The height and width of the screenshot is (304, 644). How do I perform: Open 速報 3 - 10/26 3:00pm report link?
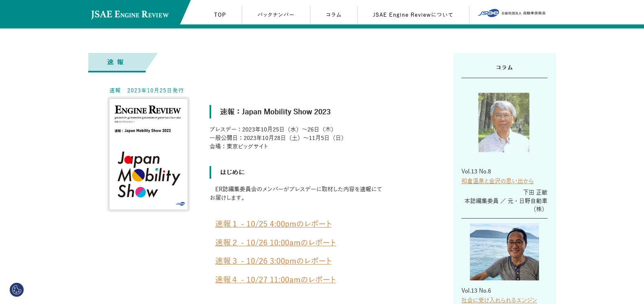(273, 261)
